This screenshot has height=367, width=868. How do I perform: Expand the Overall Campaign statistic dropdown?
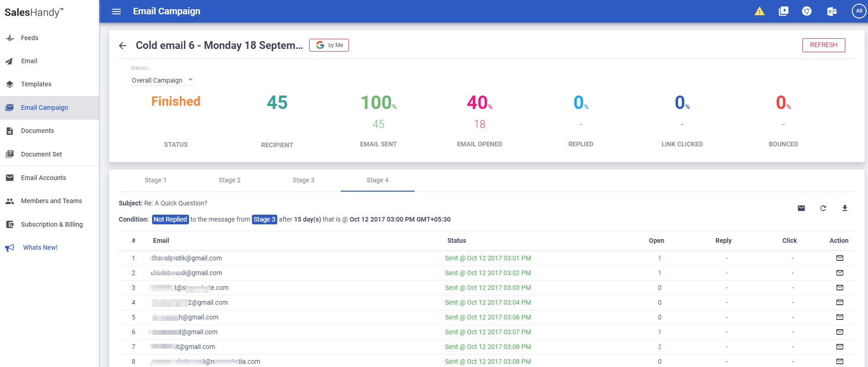pyautogui.click(x=162, y=80)
